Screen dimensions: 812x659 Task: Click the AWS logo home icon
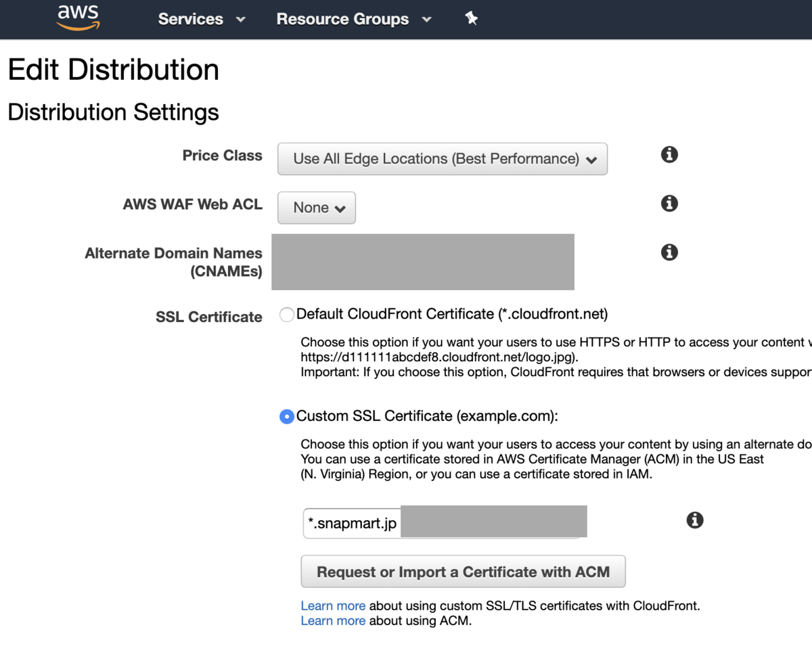(x=78, y=18)
